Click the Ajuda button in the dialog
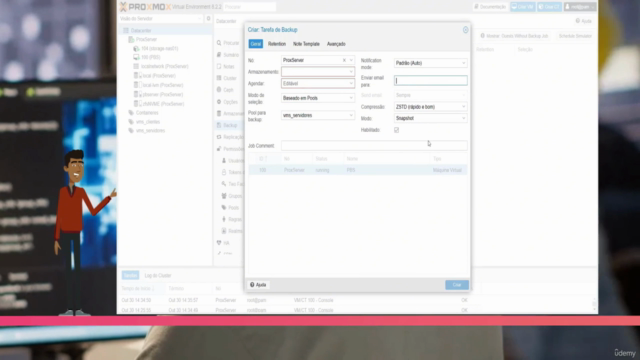The width and height of the screenshot is (640, 360). (x=258, y=285)
